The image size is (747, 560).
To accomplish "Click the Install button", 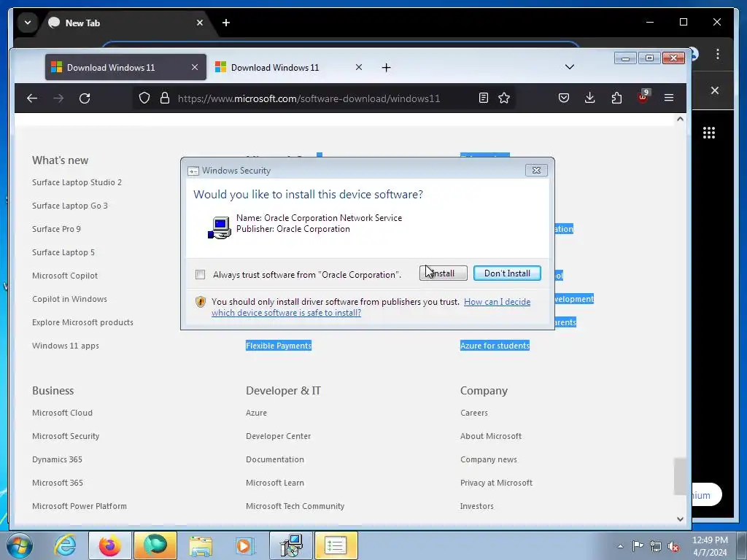I will (x=443, y=273).
